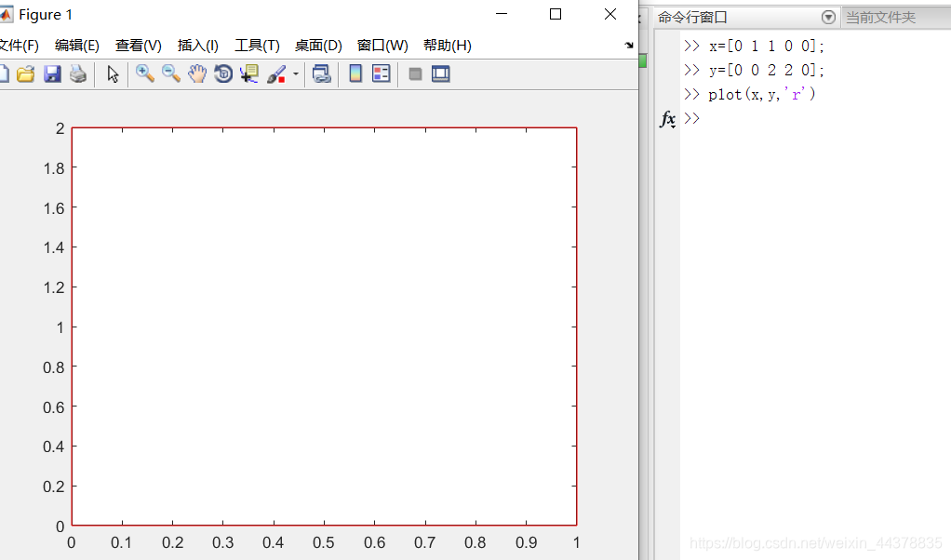This screenshot has height=560, width=951.
Task: Open the 桌面(D) menu
Action: tap(318, 46)
